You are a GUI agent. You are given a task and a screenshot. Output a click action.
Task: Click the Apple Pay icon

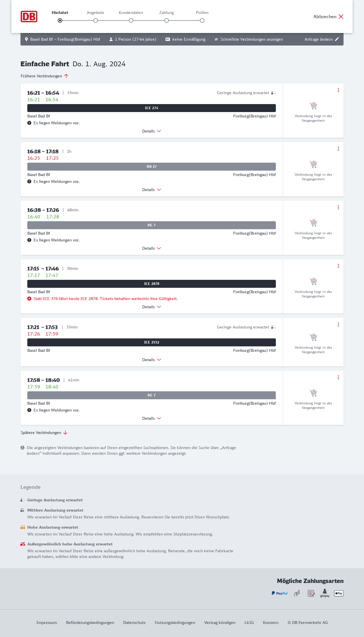pyautogui.click(x=339, y=593)
